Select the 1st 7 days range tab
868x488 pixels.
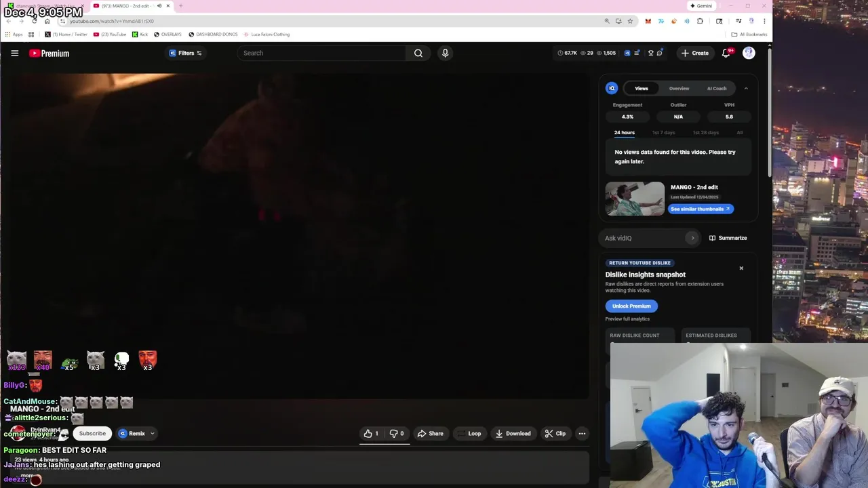(663, 133)
